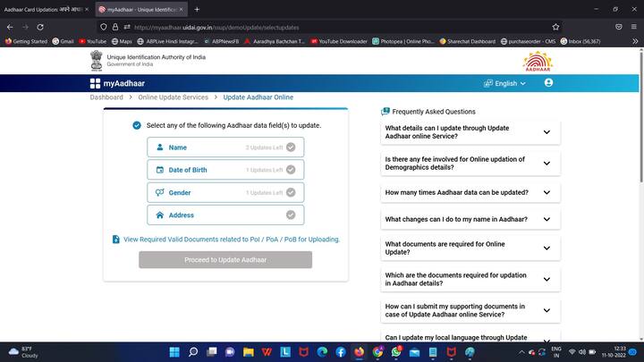Image resolution: width=644 pixels, height=362 pixels.
Task: Go to Online Update Services breadcrumb
Action: click(x=173, y=97)
